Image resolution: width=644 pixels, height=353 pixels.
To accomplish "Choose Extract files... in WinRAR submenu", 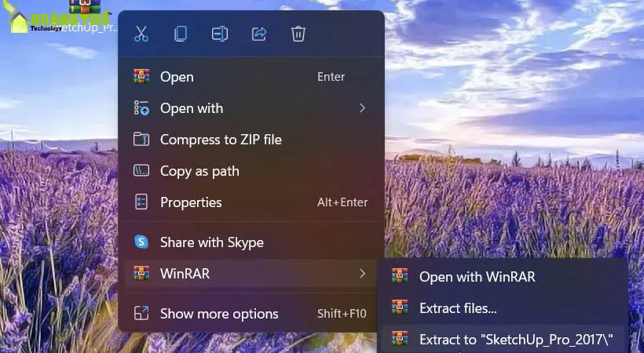I will pyautogui.click(x=458, y=308).
